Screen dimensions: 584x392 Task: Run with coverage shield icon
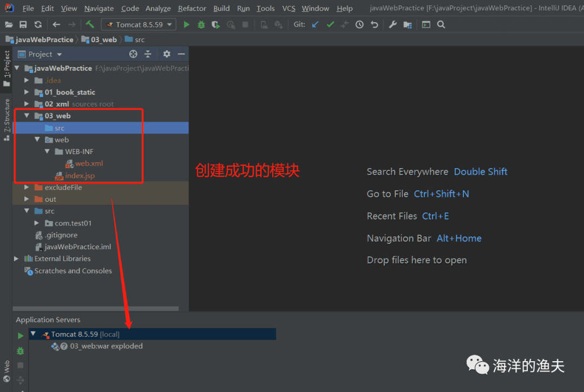point(216,24)
